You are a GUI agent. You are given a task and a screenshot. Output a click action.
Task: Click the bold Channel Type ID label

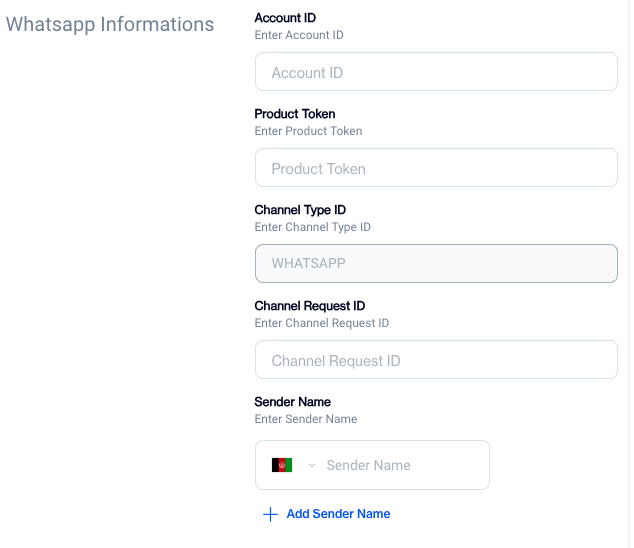(300, 210)
